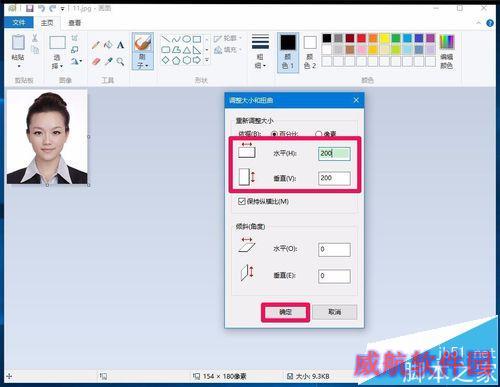Click the Paste clipboard icon

[x=18, y=42]
